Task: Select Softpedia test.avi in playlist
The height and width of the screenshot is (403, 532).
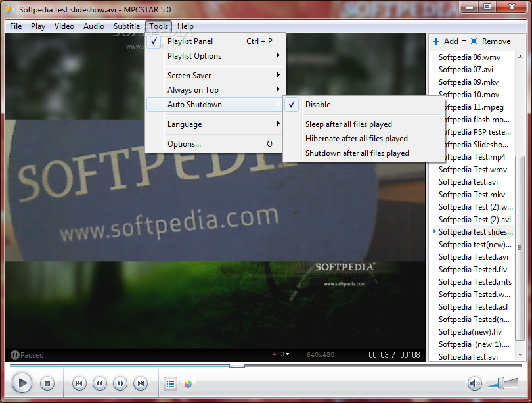Action: [468, 182]
